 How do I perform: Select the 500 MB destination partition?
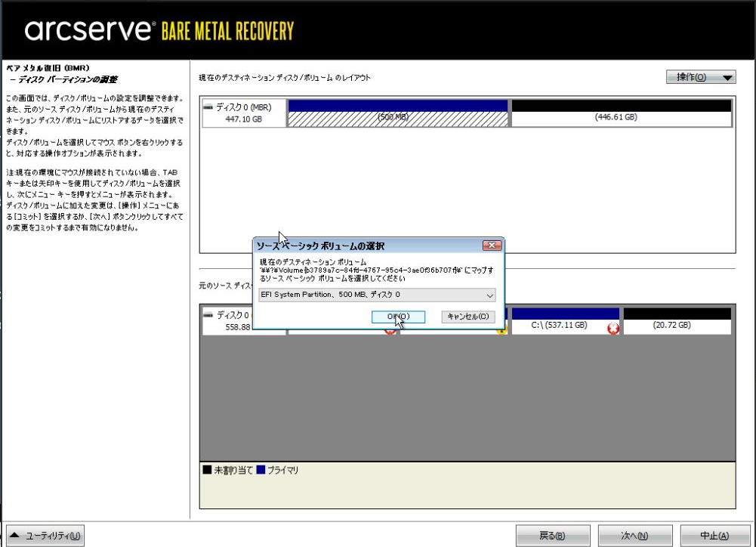click(398, 113)
